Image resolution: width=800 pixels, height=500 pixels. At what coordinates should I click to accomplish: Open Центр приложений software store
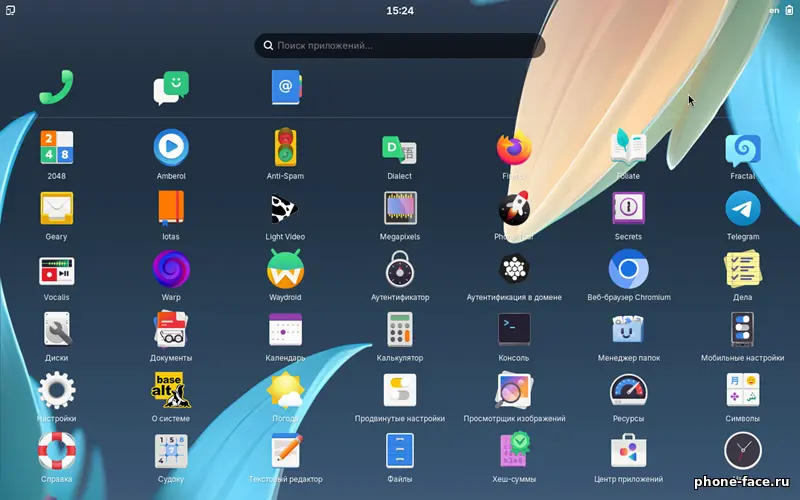click(628, 451)
